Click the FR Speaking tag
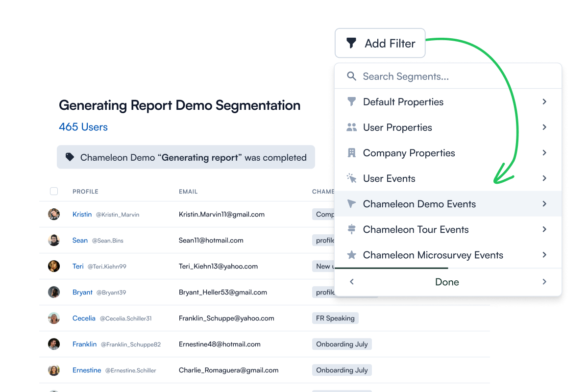The width and height of the screenshot is (588, 392). [x=335, y=318]
